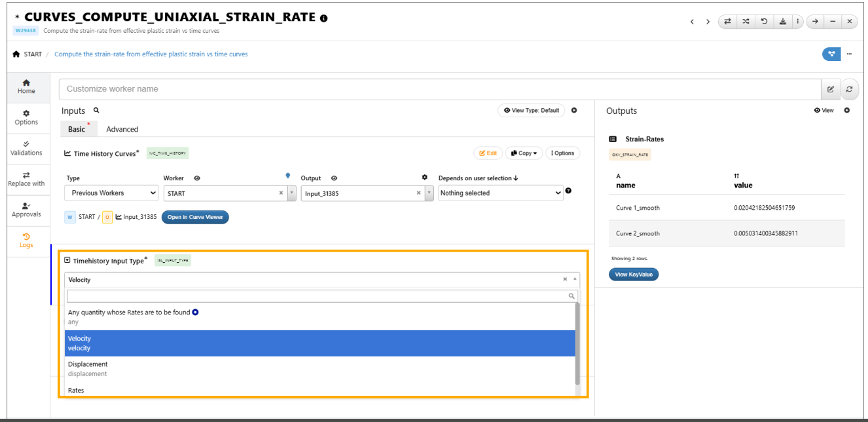Open the Type dropdown showing Previous Workers
This screenshot has width=868, height=422.
[111, 193]
